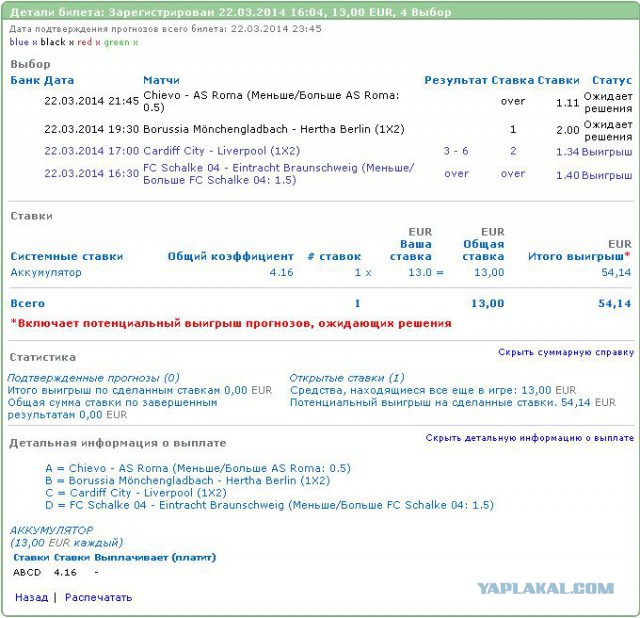Image resolution: width=640 pixels, height=618 pixels.
Task: Click the 'Назад' back link
Action: coord(31,597)
